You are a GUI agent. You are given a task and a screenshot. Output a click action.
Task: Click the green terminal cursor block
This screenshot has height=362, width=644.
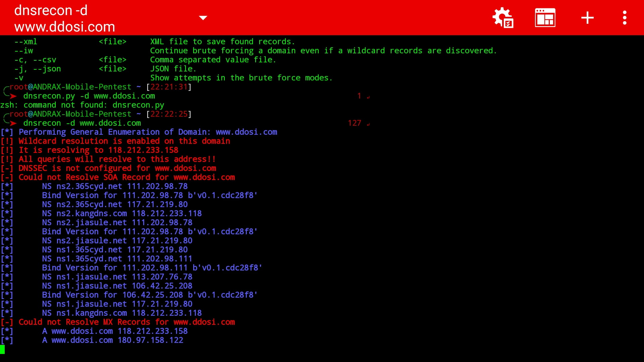pyautogui.click(x=2, y=349)
